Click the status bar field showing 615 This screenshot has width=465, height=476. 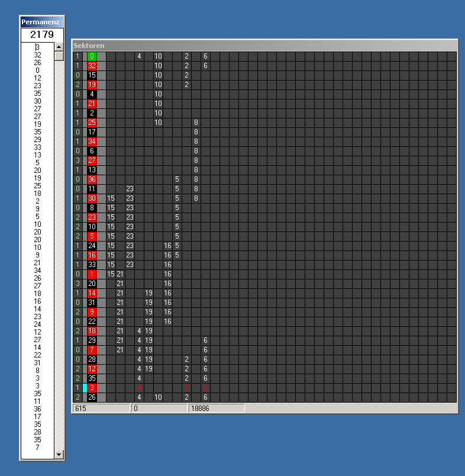(x=101, y=409)
